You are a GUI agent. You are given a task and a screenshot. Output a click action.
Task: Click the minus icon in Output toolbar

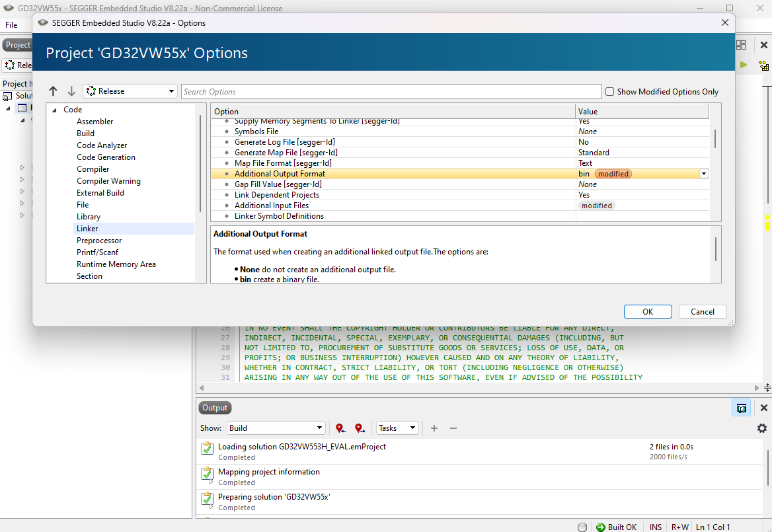click(x=453, y=428)
